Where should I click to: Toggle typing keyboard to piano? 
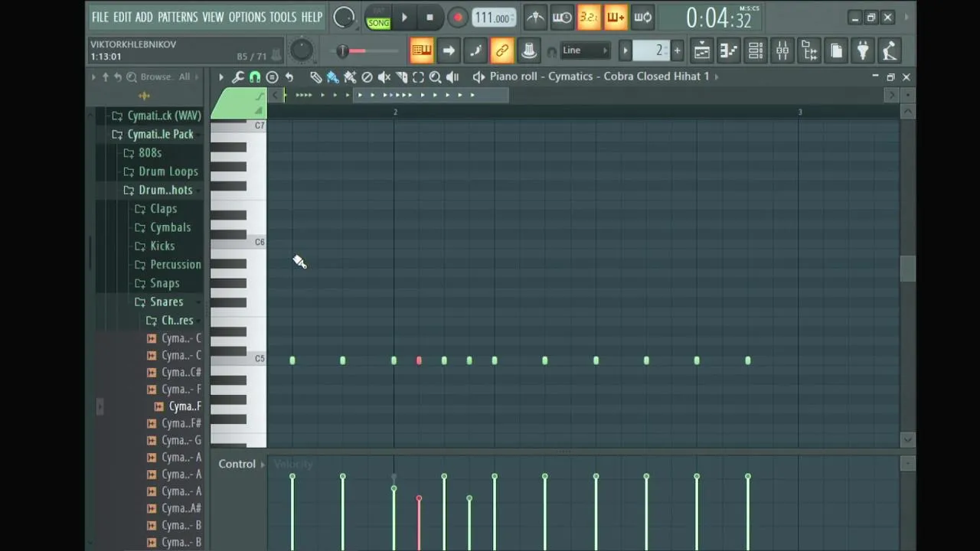pos(422,51)
